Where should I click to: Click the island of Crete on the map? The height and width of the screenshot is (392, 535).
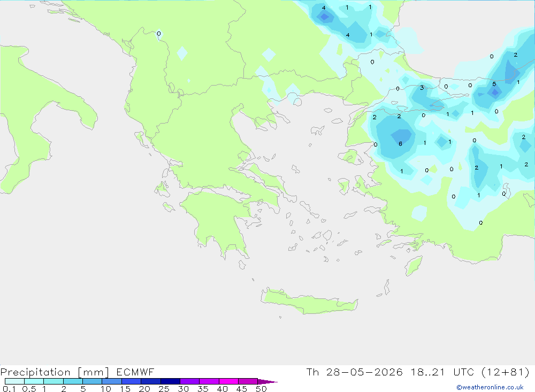point(309,302)
